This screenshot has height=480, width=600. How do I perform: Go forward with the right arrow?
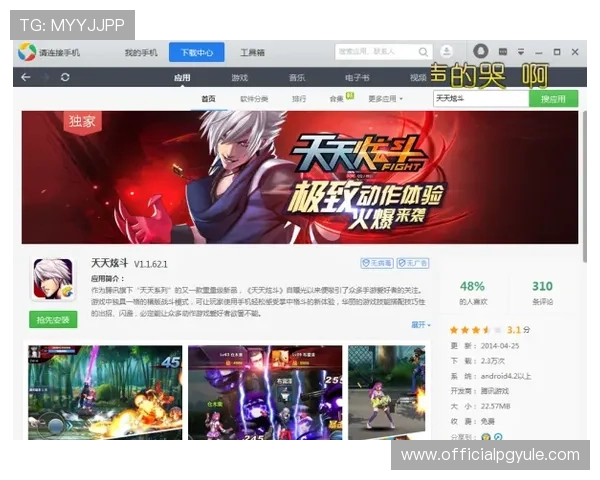(x=46, y=77)
